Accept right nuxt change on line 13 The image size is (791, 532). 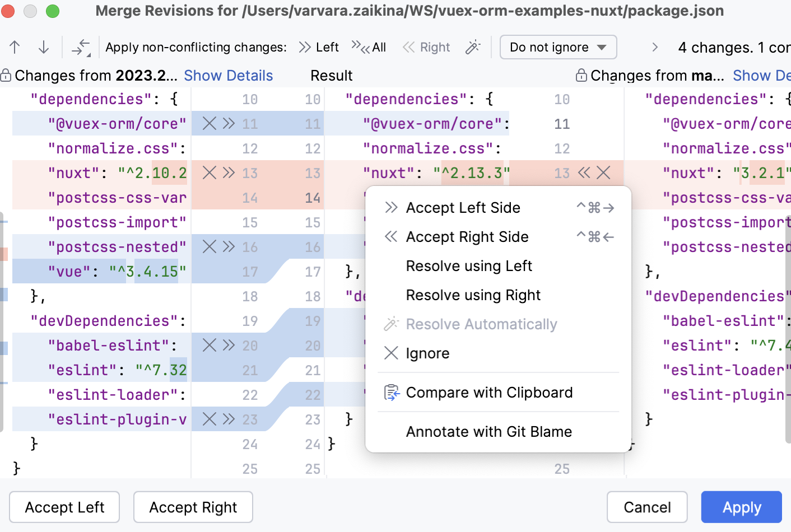click(x=584, y=173)
